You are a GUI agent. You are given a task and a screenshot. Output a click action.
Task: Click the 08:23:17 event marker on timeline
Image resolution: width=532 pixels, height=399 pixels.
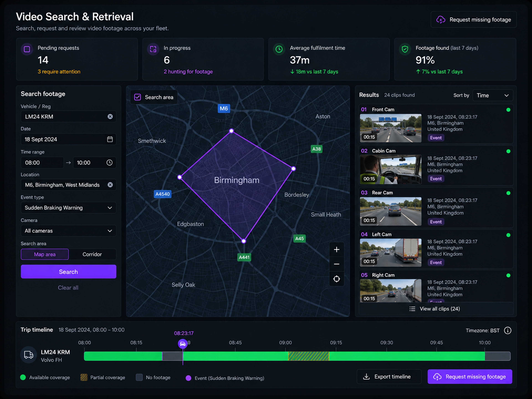click(183, 344)
